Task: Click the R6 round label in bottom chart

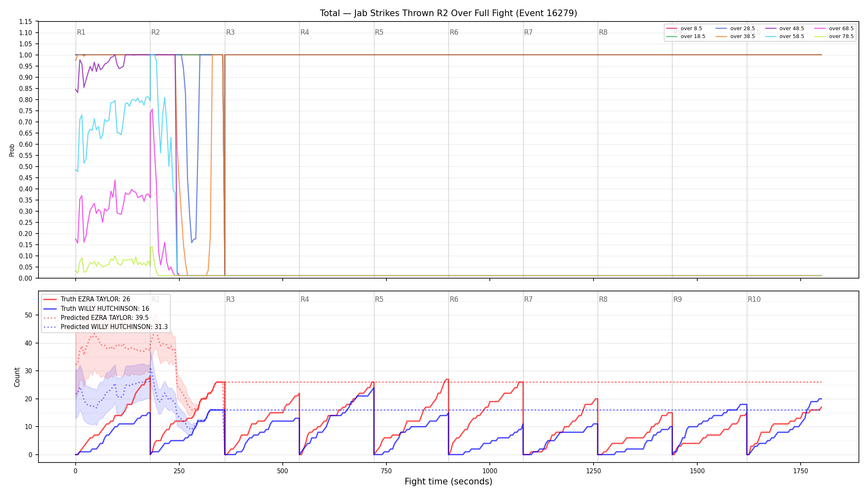Action: (x=454, y=299)
